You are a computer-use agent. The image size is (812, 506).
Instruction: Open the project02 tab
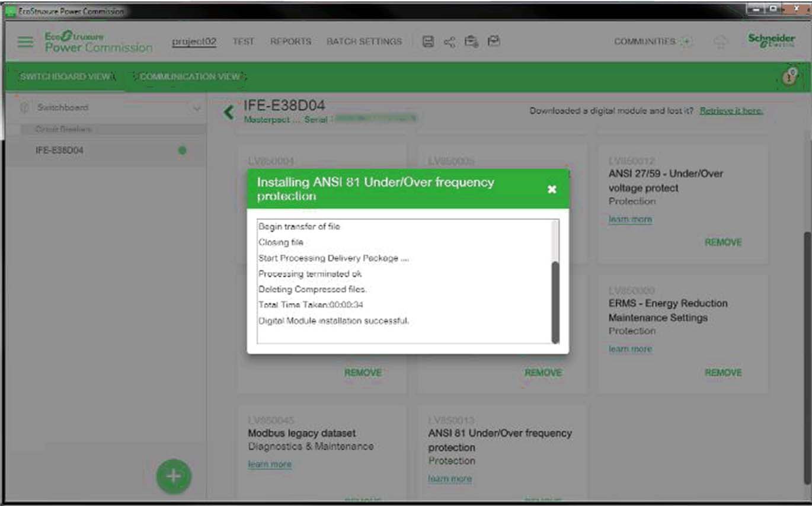[x=194, y=41]
